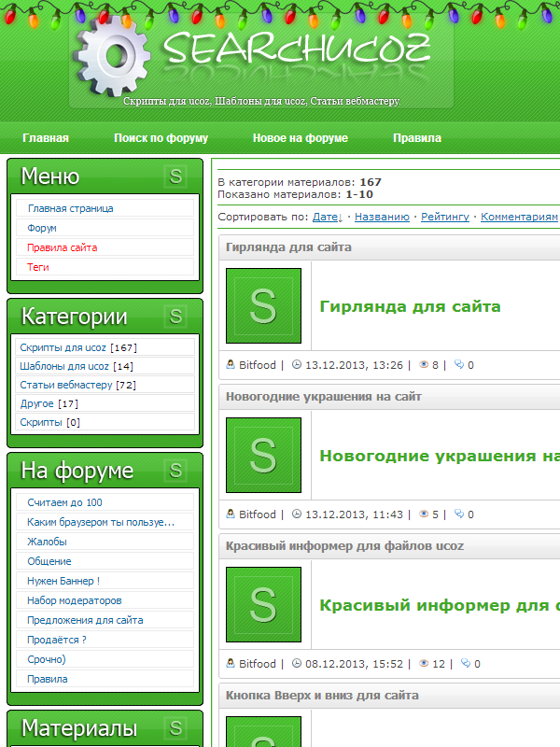Click the S badge in Категории panel header
This screenshot has height=747, width=560.
(175, 317)
